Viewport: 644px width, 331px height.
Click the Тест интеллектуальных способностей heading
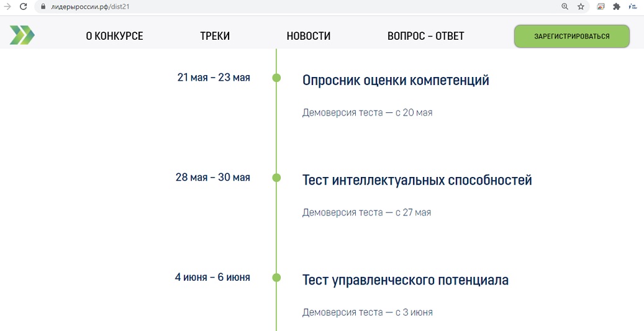click(417, 180)
